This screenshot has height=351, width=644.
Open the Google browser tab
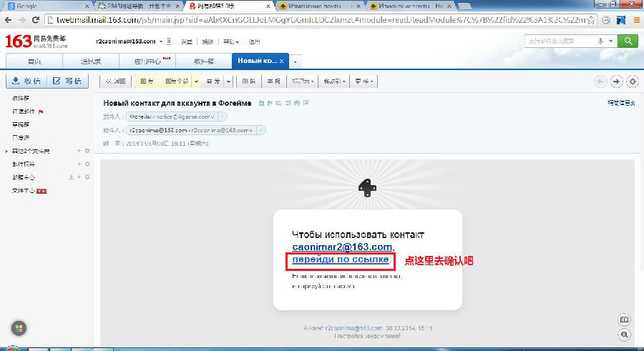(43, 5)
